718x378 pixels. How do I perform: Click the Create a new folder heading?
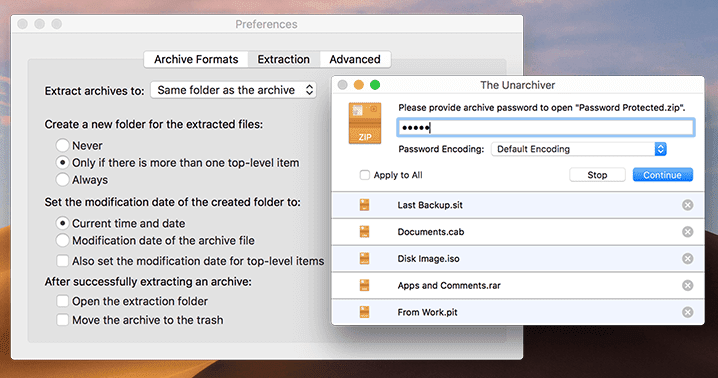coord(154,124)
